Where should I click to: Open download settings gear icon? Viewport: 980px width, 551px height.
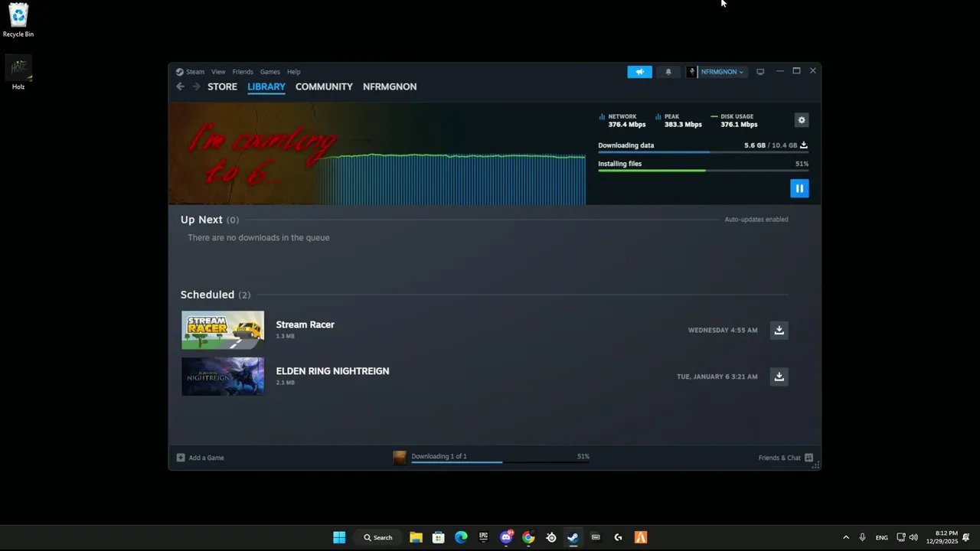pyautogui.click(x=802, y=120)
